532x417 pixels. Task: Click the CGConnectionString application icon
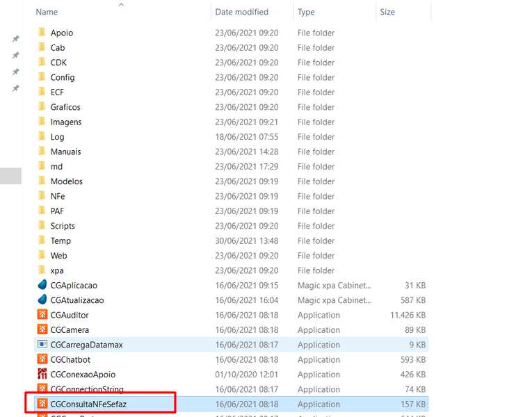coord(42,389)
